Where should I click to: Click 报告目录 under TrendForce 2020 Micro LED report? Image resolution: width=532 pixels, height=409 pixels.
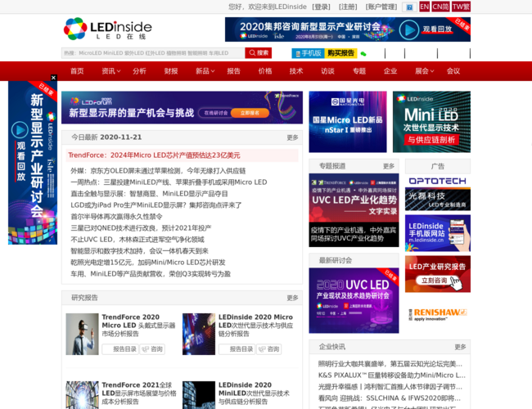(120, 349)
